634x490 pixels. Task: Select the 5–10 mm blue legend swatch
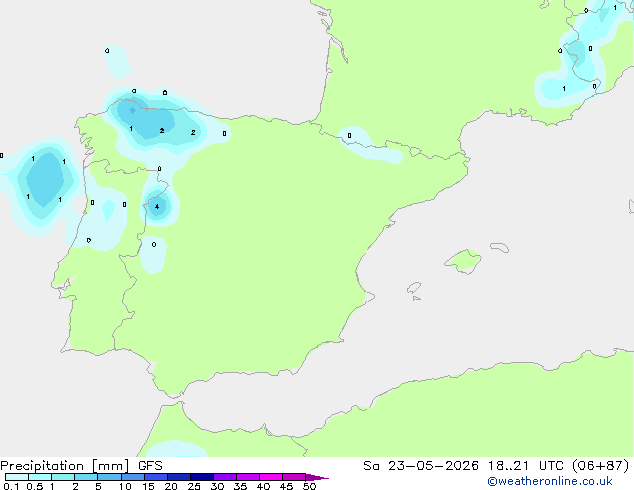(x=109, y=477)
